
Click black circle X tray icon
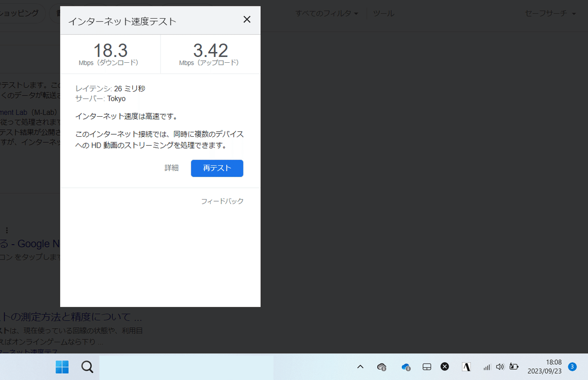point(444,367)
